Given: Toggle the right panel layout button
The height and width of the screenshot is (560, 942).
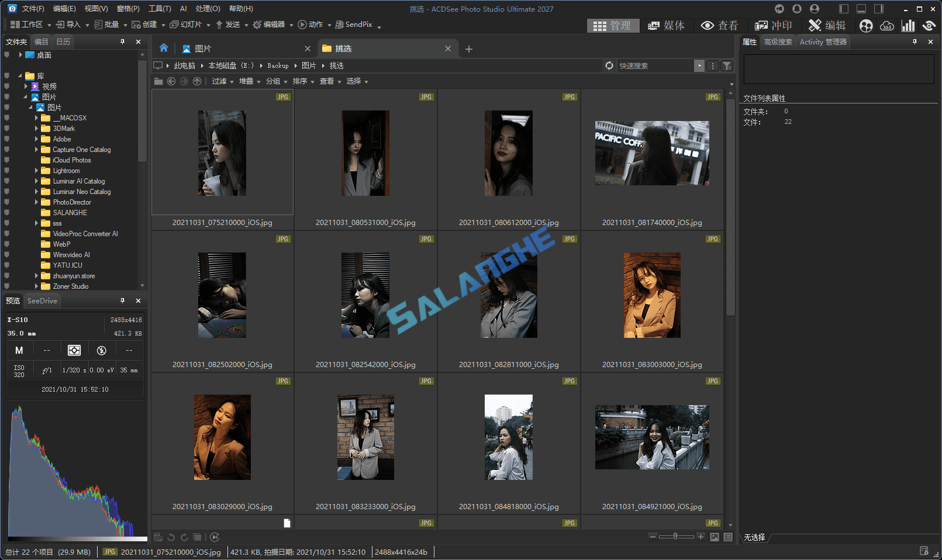Looking at the screenshot, I should [879, 9].
